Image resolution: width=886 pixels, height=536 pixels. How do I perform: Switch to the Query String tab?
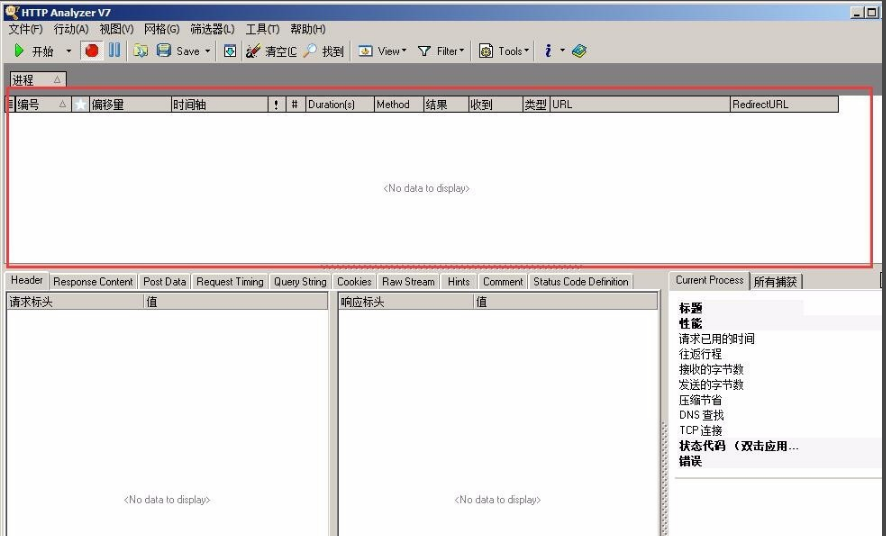click(x=300, y=281)
